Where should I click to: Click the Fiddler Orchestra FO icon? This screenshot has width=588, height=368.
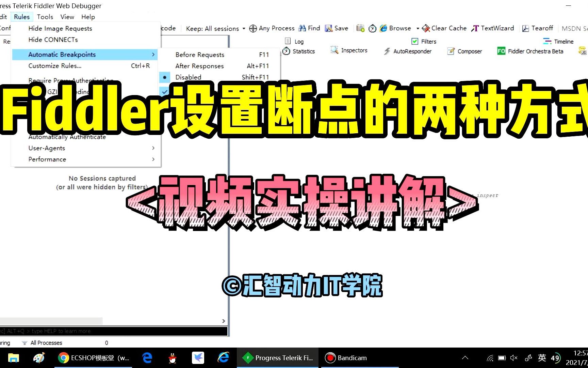coord(501,51)
